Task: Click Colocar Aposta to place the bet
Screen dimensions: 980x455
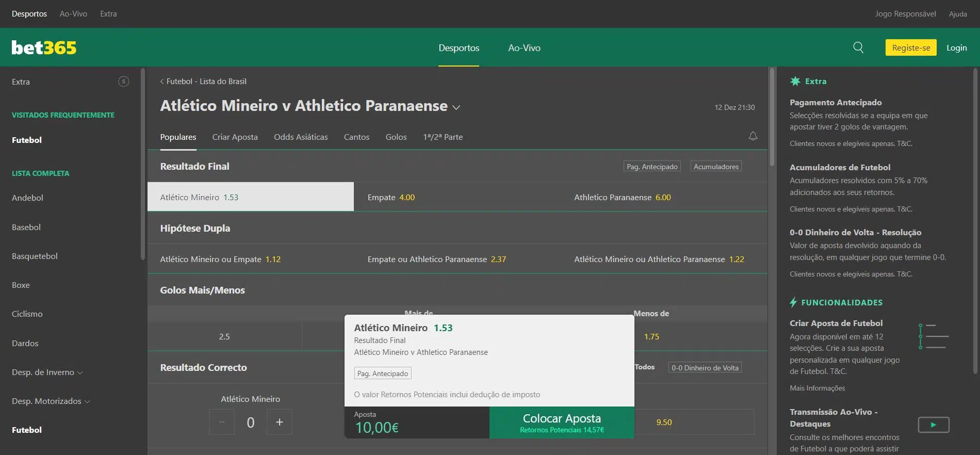Action: click(x=562, y=423)
